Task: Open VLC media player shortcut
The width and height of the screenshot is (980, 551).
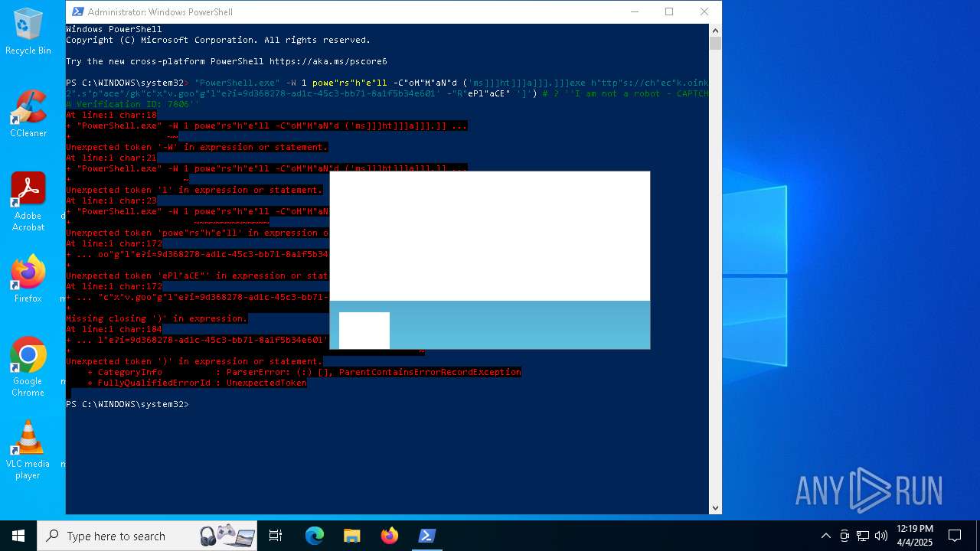Action: [28, 449]
